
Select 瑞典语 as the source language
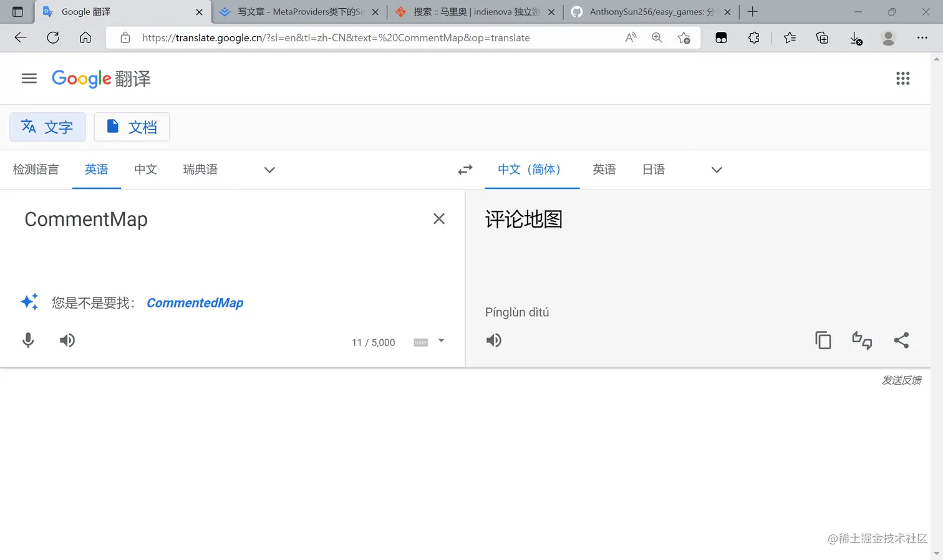pos(200,170)
